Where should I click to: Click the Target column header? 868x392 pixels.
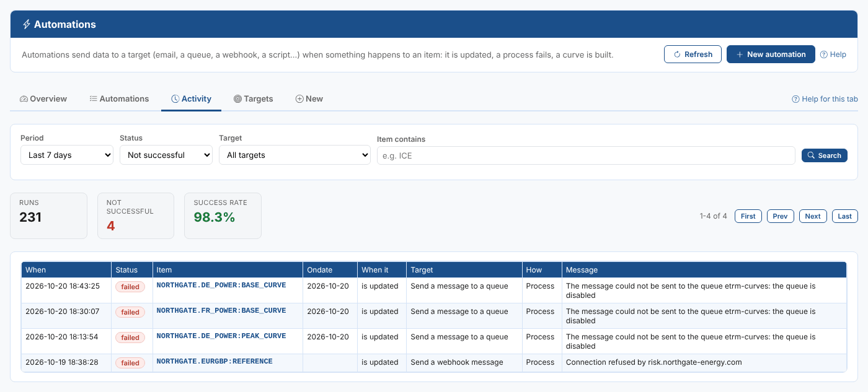[464, 270]
